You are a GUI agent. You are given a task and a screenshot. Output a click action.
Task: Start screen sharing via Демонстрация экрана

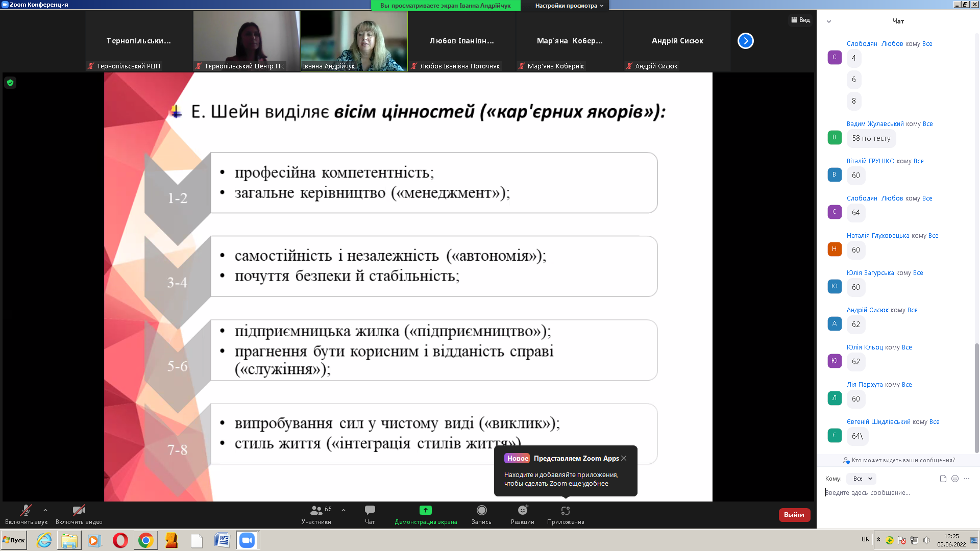click(x=426, y=514)
